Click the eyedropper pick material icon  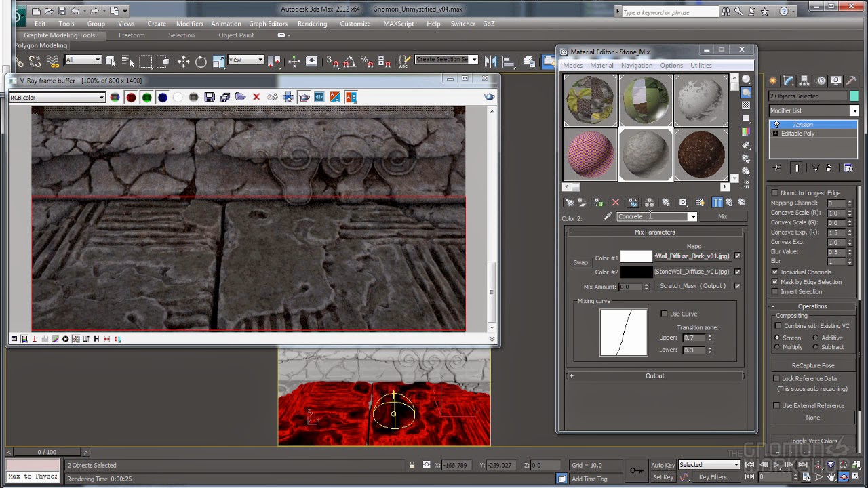(x=608, y=217)
